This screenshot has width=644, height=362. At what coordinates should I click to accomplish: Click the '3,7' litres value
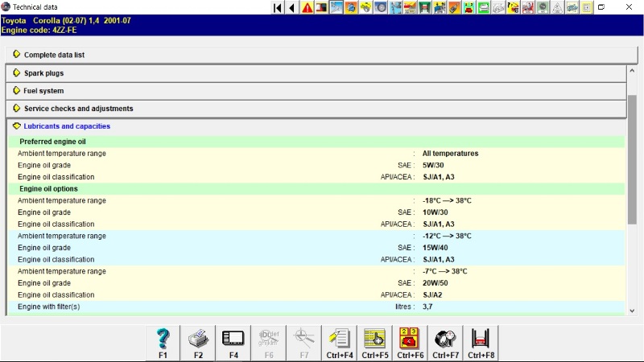427,306
